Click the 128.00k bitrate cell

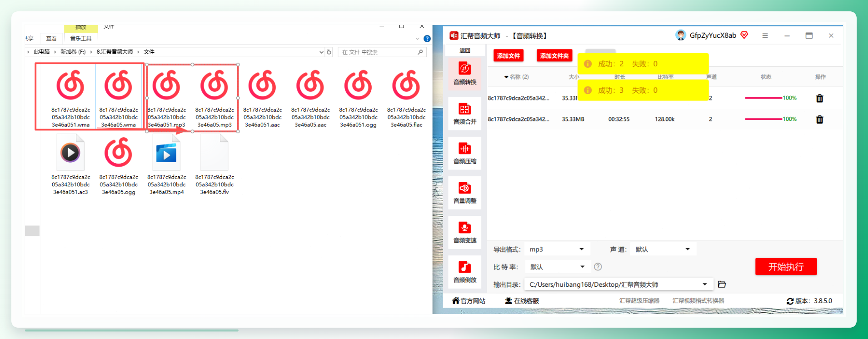pos(664,119)
